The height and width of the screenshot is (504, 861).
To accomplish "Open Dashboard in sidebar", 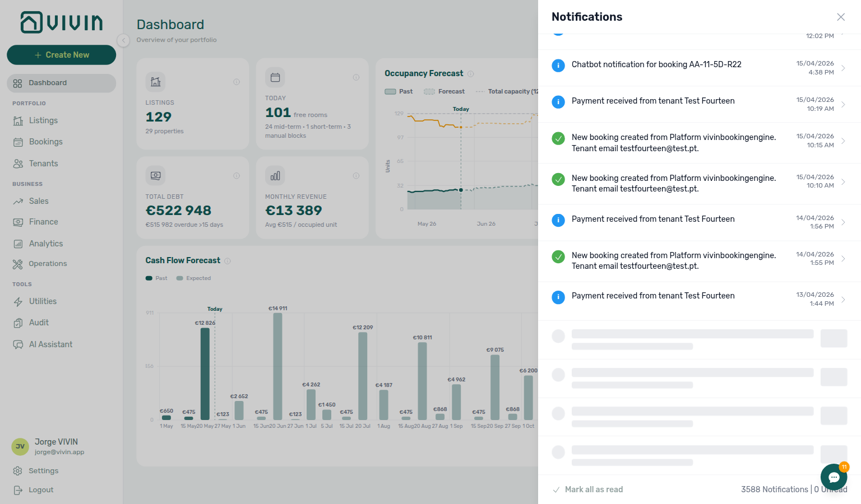I will tap(62, 83).
